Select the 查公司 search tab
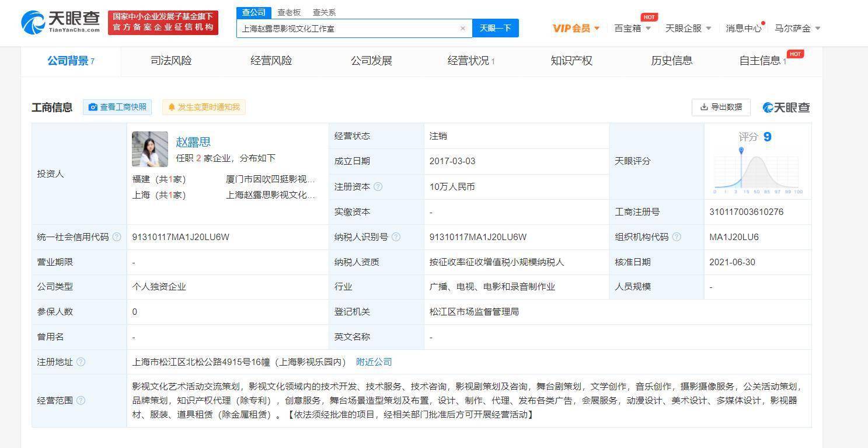Viewport: 868px width, 448px height. [x=254, y=12]
